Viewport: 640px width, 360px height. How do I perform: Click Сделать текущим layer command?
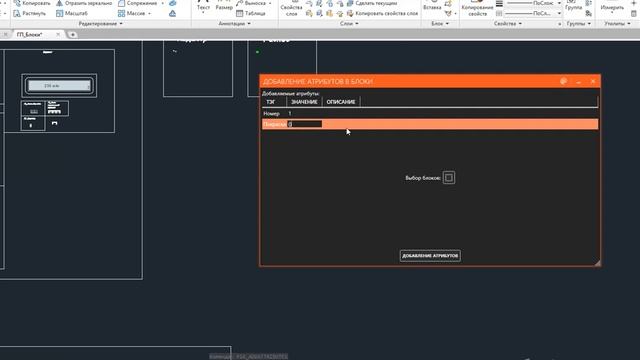tap(372, 3)
